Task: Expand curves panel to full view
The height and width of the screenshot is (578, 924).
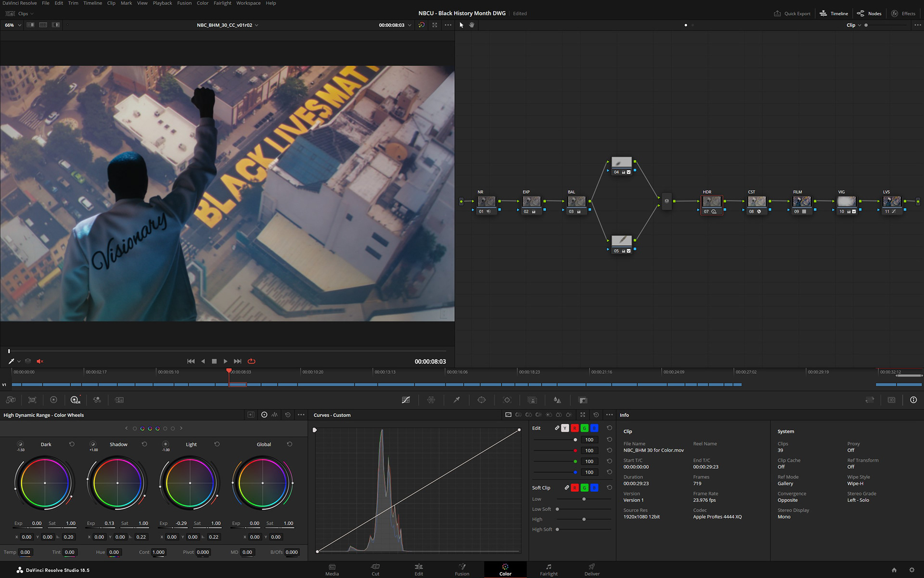Action: click(x=583, y=415)
